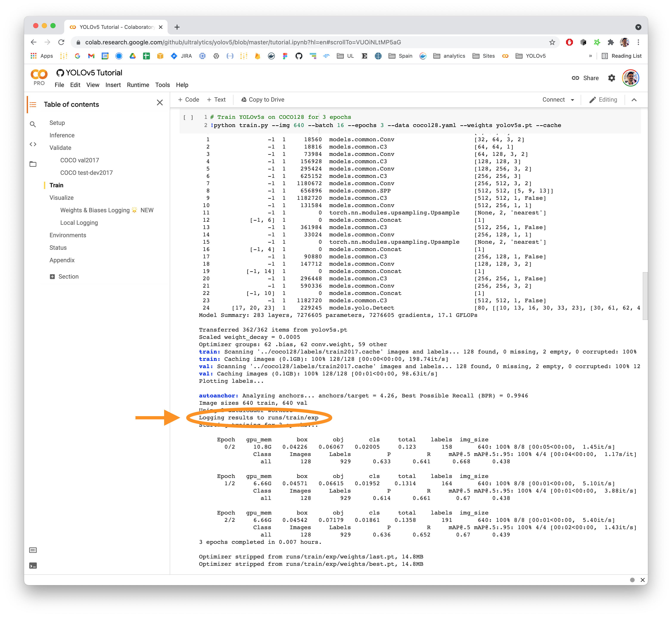This screenshot has height=617, width=672.
Task: Open the search panel in left sidebar
Action: pos(33,124)
